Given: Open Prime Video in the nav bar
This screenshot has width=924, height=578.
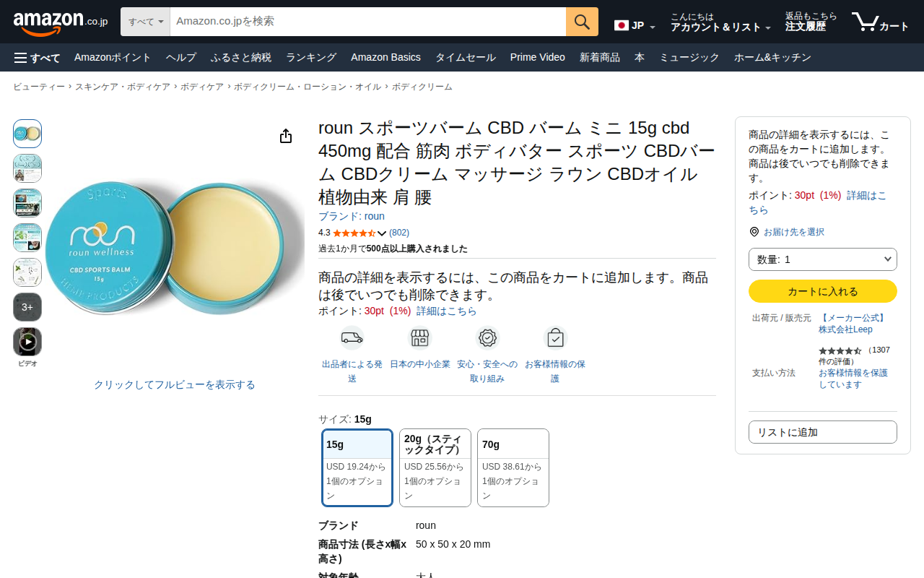Looking at the screenshot, I should coord(538,58).
